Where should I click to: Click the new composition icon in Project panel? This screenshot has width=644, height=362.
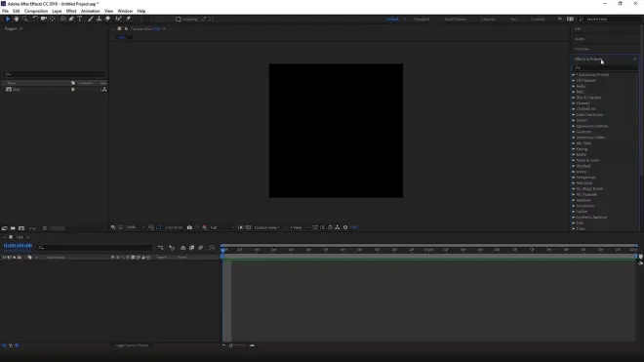[21, 228]
